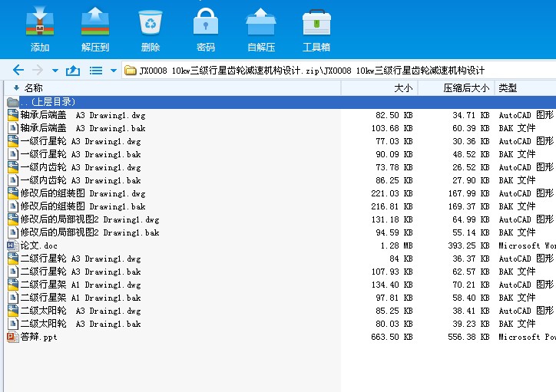Click the 167.99 KB compressed size
The image size is (556, 392).
(468, 193)
